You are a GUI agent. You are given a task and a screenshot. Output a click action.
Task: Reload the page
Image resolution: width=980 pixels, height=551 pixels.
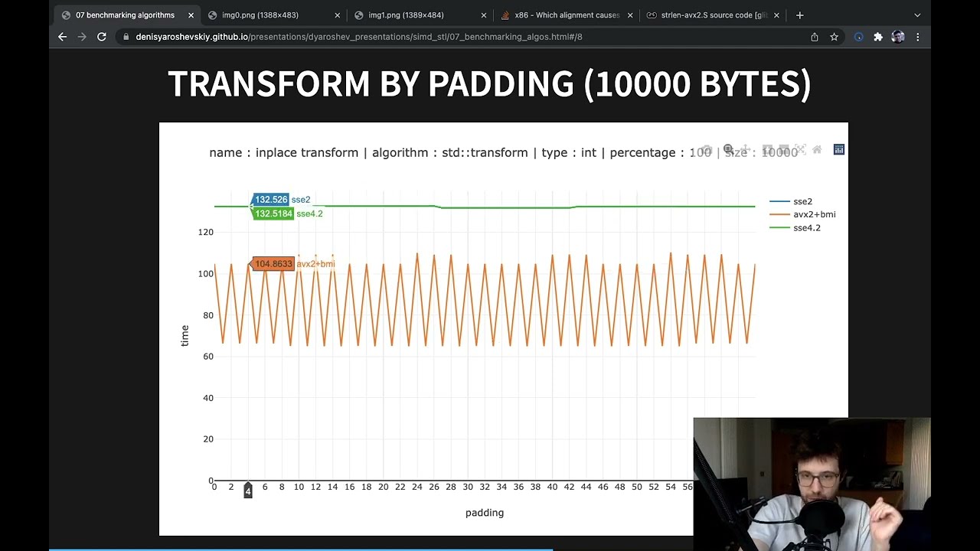tap(101, 37)
